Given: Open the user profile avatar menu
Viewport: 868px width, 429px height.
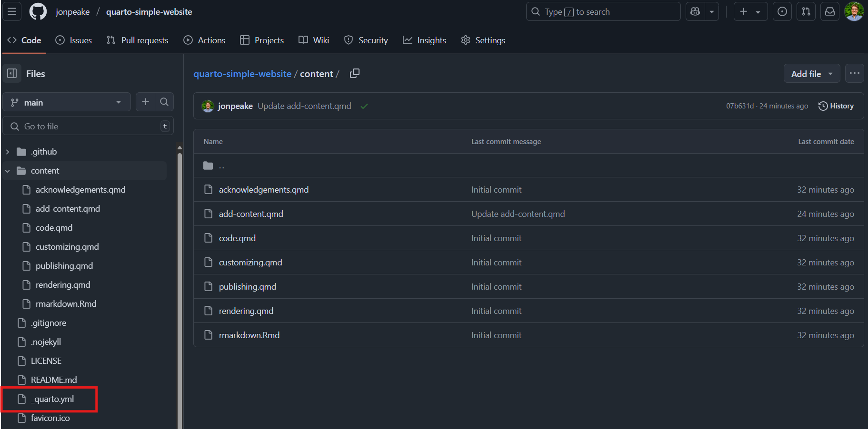Looking at the screenshot, I should 854,11.
